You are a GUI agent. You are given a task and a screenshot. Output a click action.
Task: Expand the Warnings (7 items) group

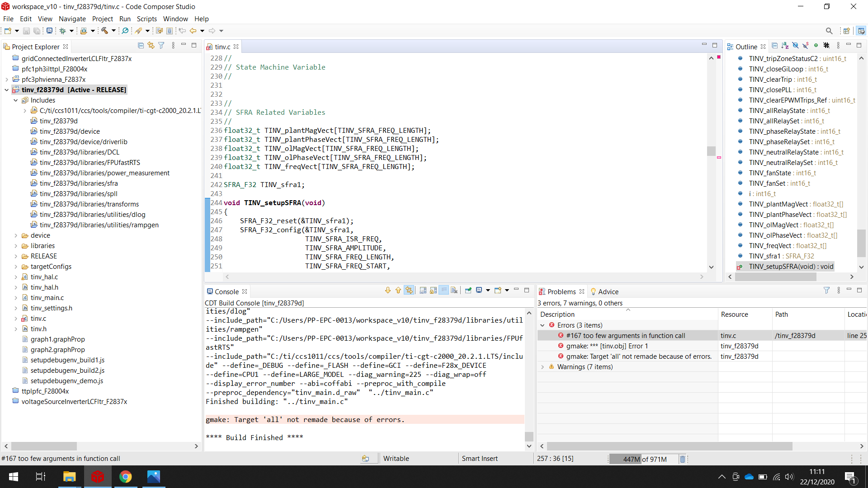pyautogui.click(x=542, y=367)
